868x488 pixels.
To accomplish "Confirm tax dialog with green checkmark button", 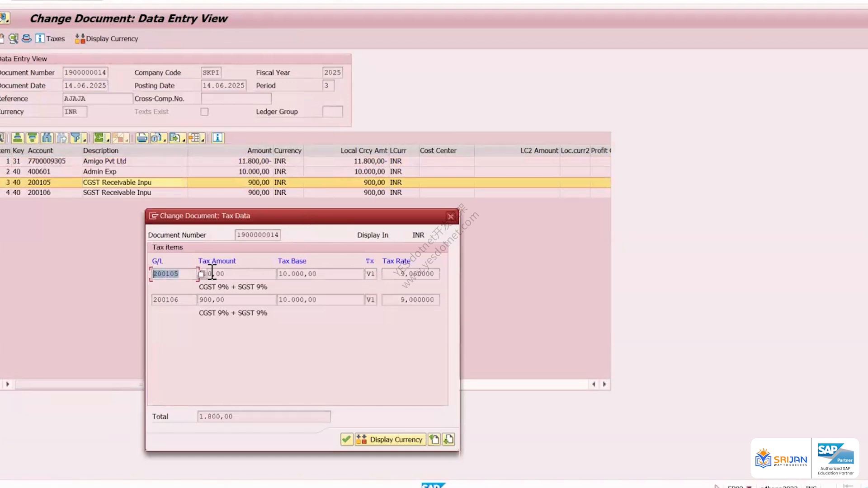I will click(x=347, y=439).
